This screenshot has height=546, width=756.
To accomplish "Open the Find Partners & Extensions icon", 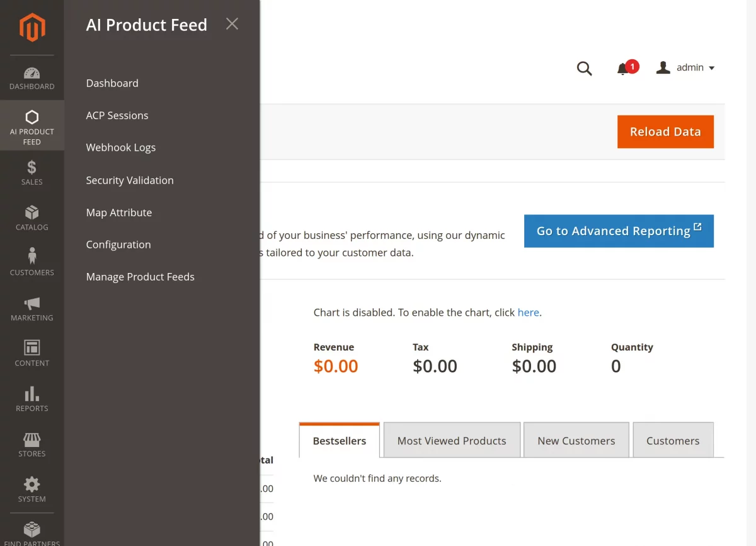I will tap(31, 530).
